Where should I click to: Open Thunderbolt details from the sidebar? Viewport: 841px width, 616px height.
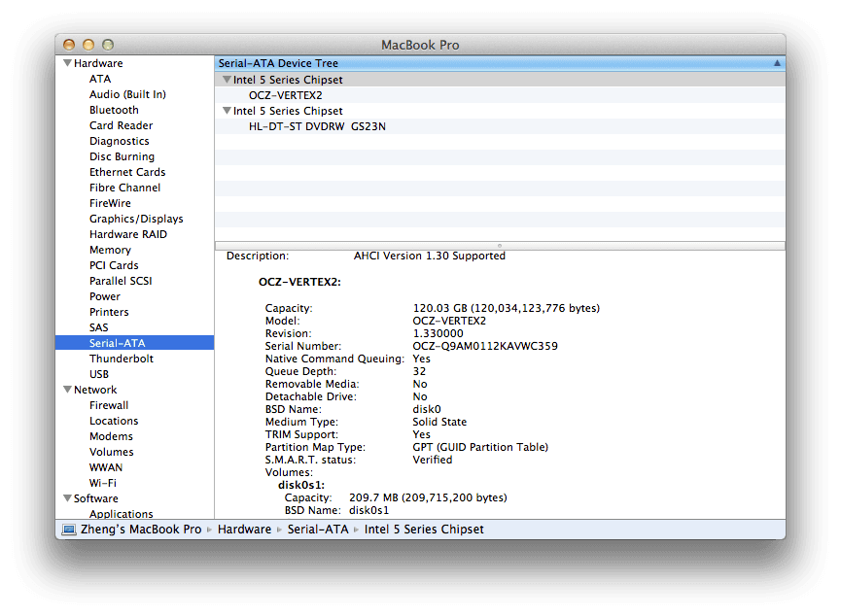(x=122, y=359)
